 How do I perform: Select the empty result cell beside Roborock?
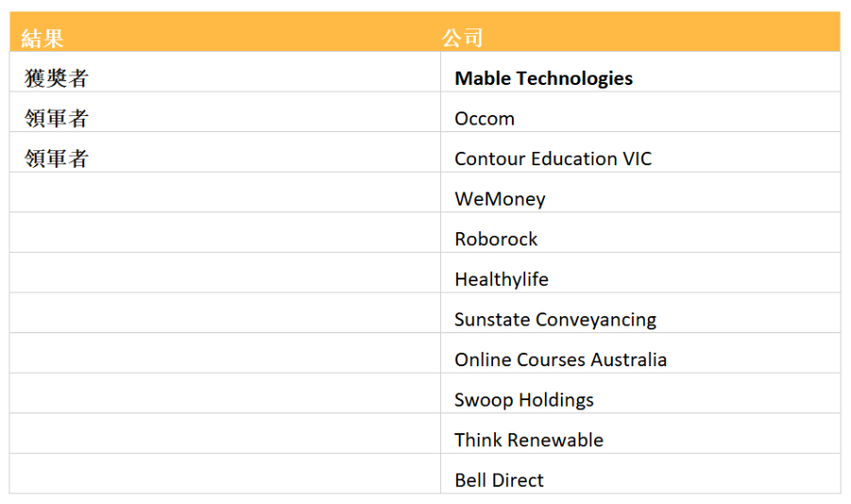pos(225,239)
